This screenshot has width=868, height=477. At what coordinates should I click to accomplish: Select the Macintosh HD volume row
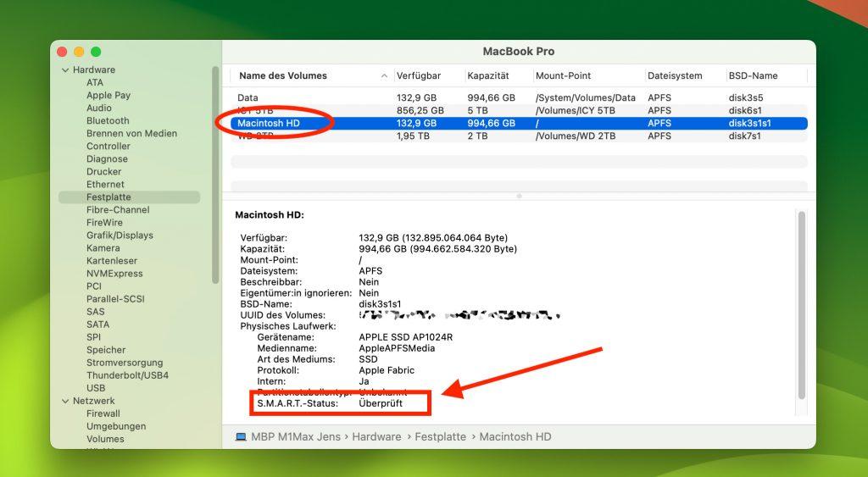pos(519,123)
